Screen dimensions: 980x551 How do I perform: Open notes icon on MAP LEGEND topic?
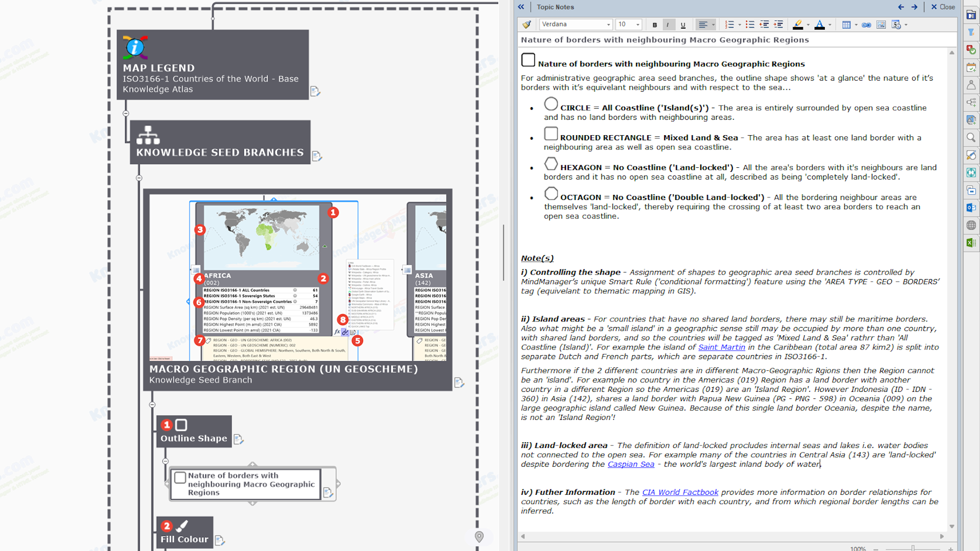coord(315,91)
